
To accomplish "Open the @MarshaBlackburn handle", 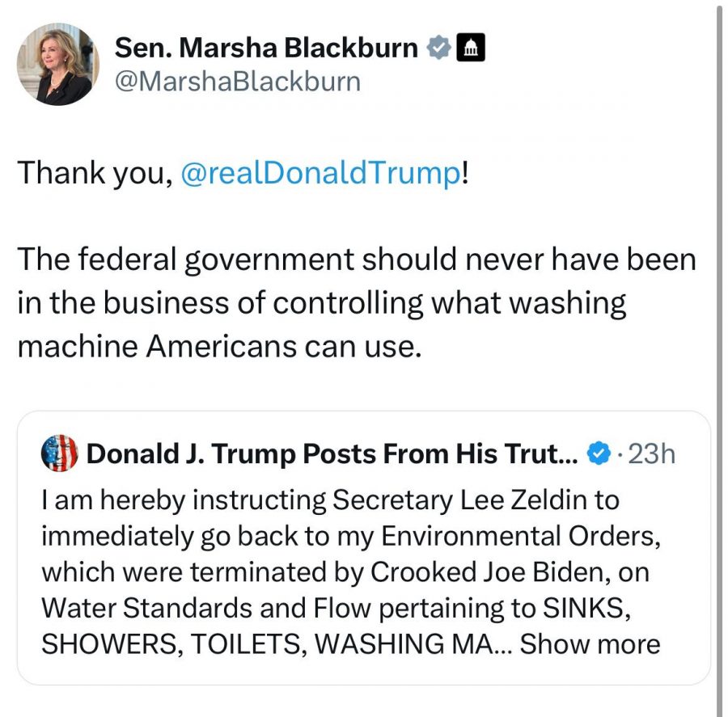I will (x=238, y=82).
